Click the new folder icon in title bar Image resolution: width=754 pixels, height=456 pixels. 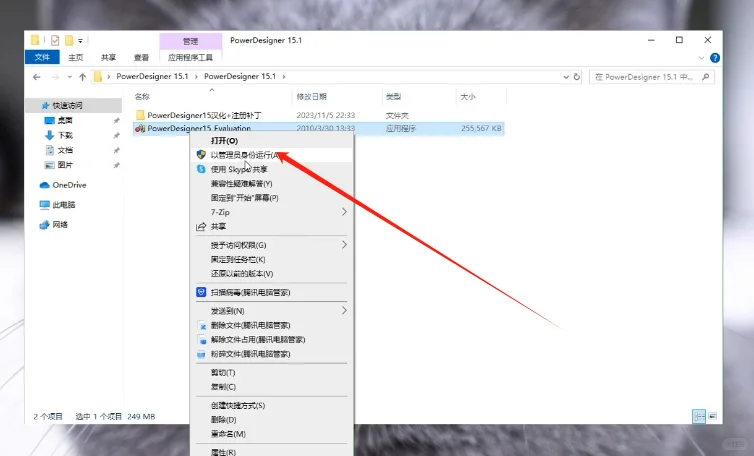coord(69,40)
